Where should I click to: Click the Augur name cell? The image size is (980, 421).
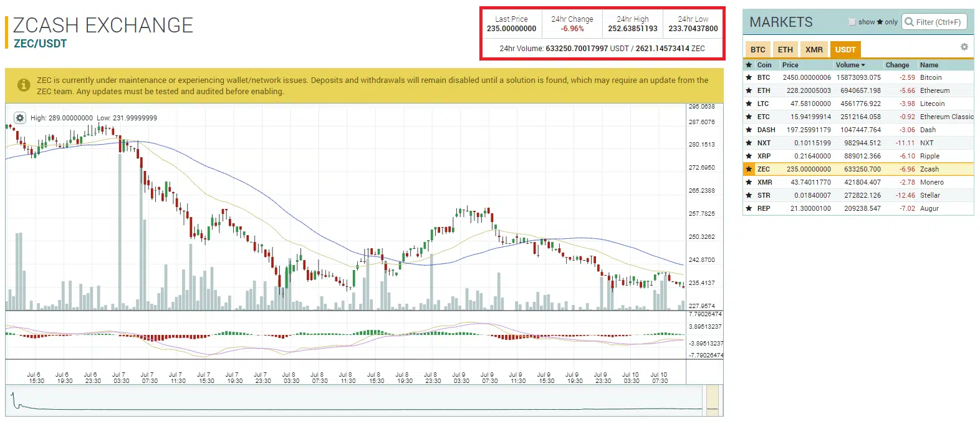coord(929,208)
